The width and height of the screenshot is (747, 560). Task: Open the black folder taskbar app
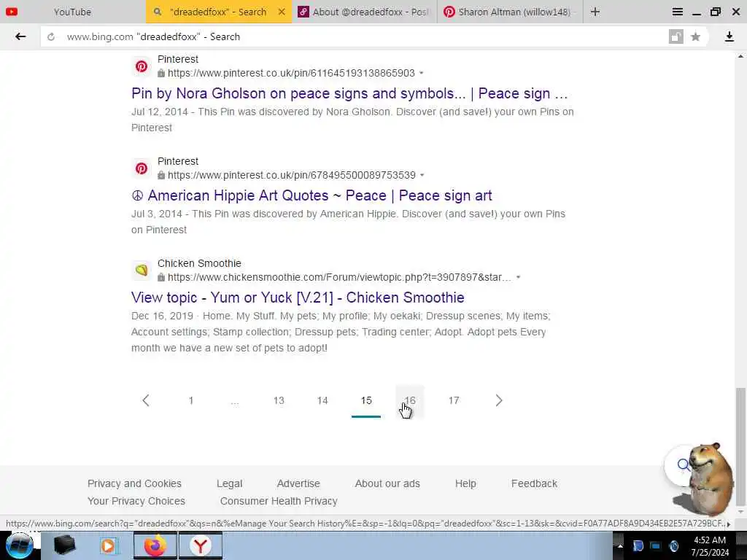pos(65,545)
